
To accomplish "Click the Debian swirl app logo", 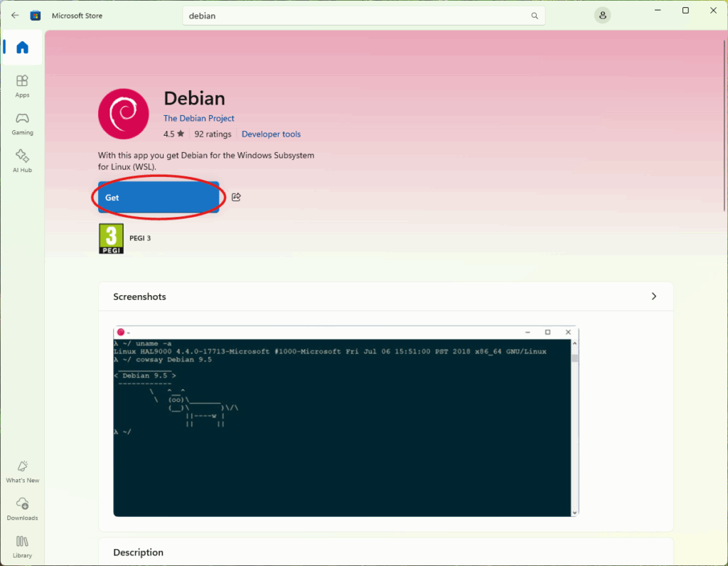I will click(x=124, y=114).
